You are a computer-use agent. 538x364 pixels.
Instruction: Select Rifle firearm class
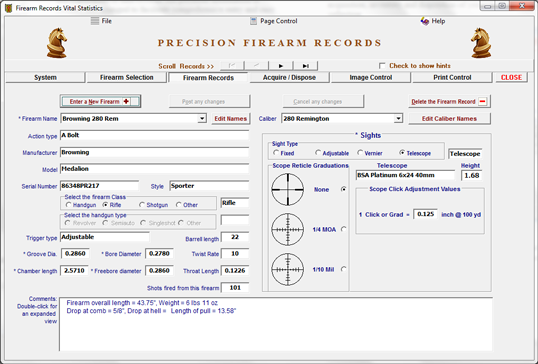pyautogui.click(x=105, y=205)
